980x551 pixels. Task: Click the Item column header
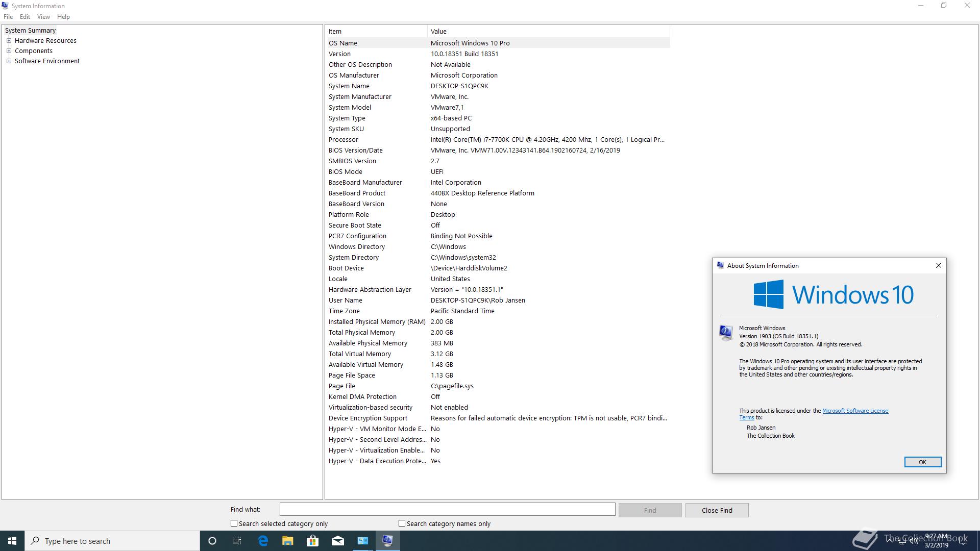pyautogui.click(x=377, y=31)
